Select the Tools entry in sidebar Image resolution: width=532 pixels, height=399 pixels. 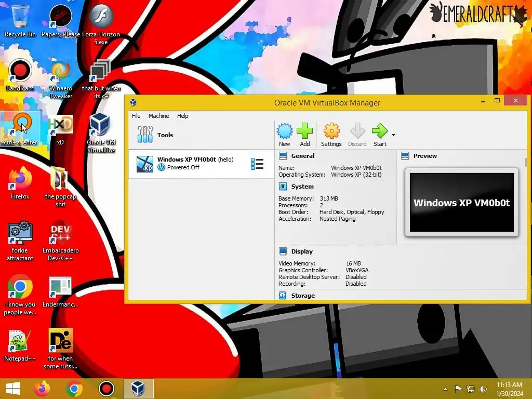(201, 135)
